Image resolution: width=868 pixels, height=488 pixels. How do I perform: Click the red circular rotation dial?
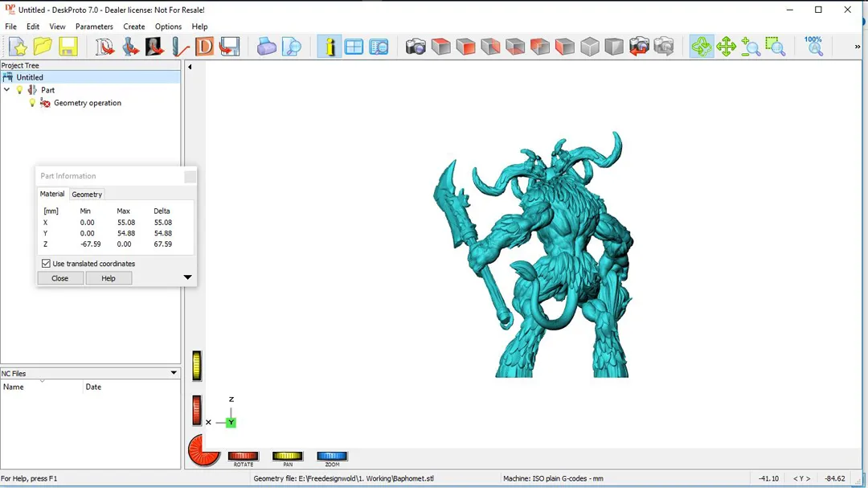coord(203,449)
